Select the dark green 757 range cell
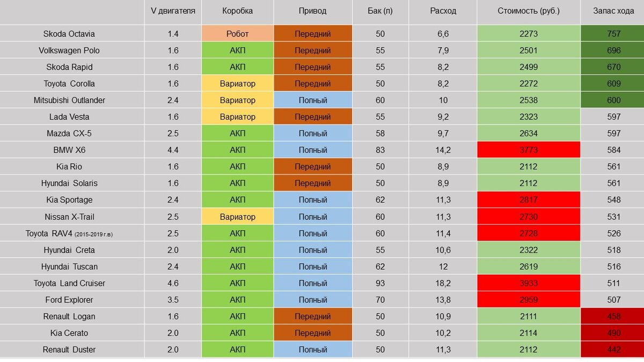Screen dimensions: 644x362 (613, 34)
